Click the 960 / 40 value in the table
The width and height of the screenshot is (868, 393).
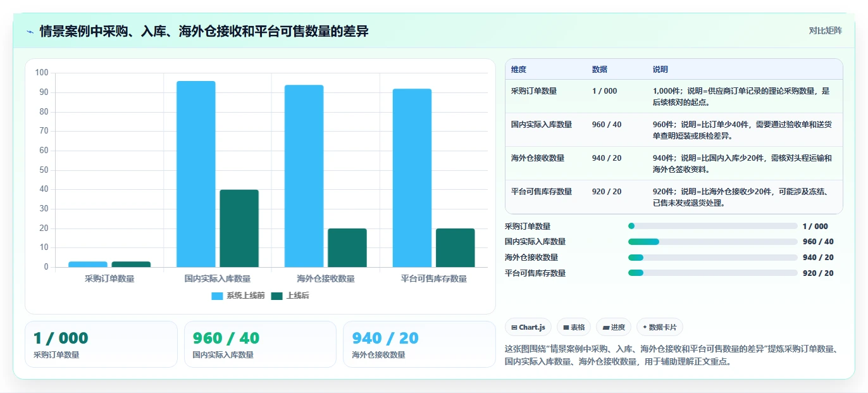pyautogui.click(x=607, y=125)
